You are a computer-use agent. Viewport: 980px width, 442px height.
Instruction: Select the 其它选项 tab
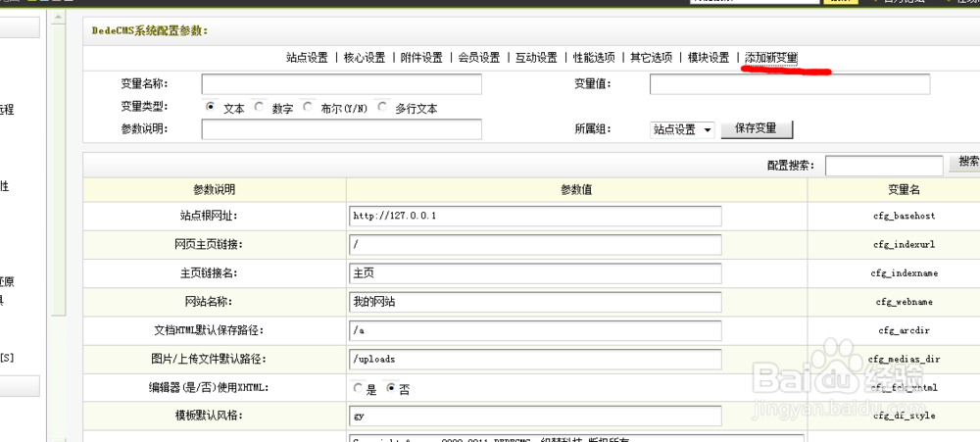(652, 58)
